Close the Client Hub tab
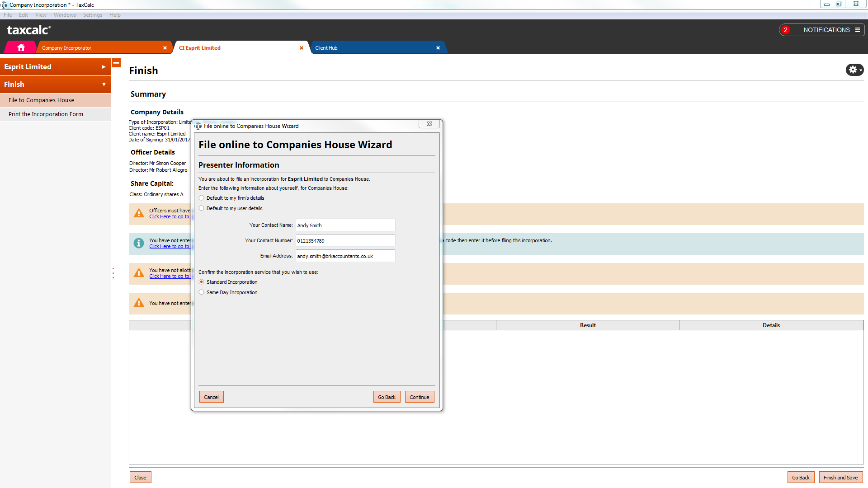The image size is (868, 488). (438, 48)
